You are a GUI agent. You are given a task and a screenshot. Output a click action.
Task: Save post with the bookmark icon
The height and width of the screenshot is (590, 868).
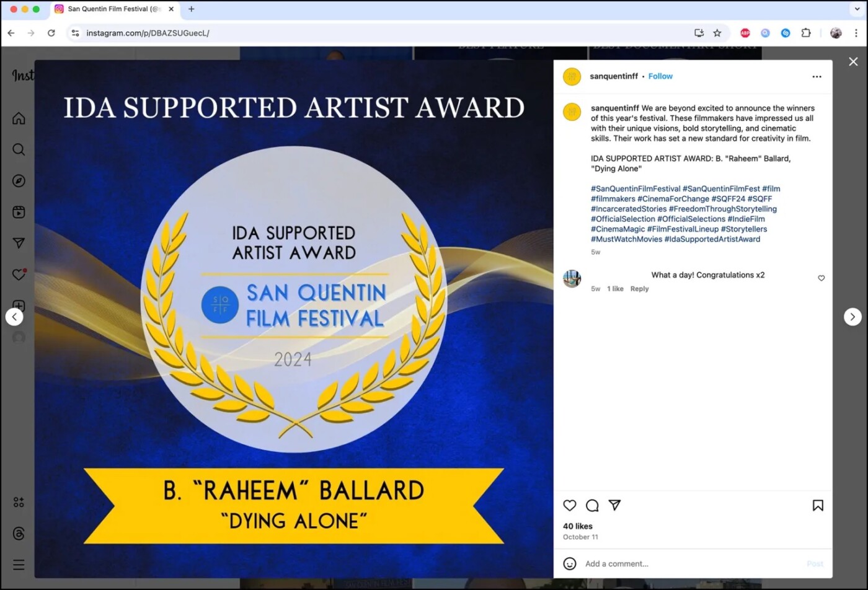click(x=818, y=506)
